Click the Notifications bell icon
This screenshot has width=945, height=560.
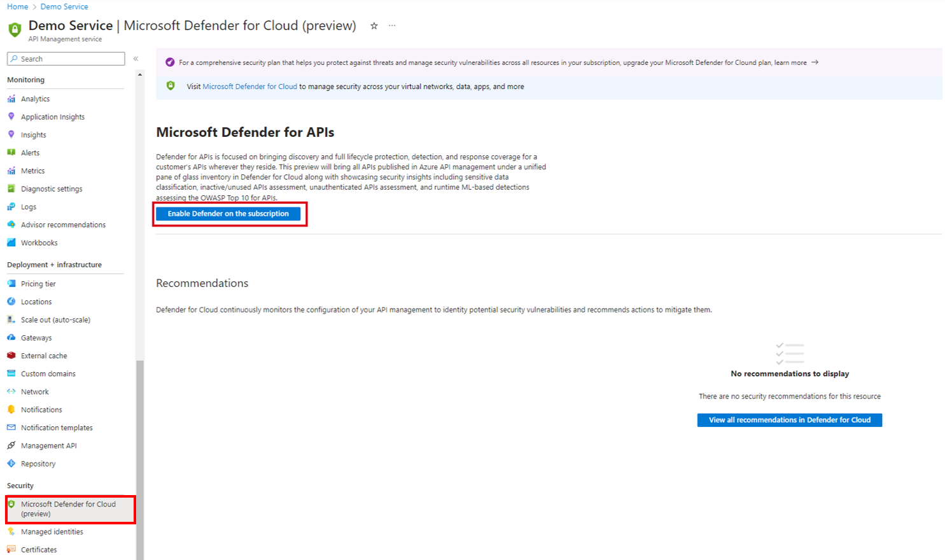pos(11,410)
